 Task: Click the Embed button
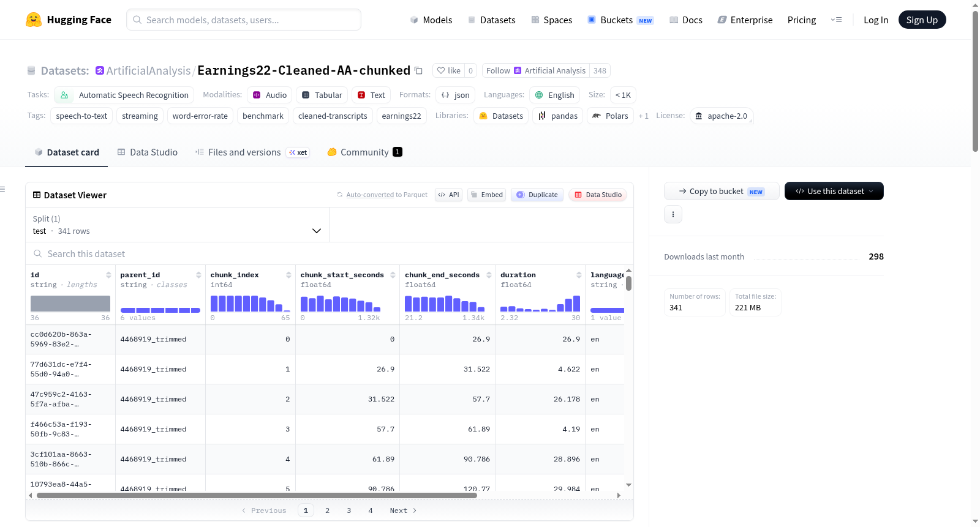tap(486, 195)
